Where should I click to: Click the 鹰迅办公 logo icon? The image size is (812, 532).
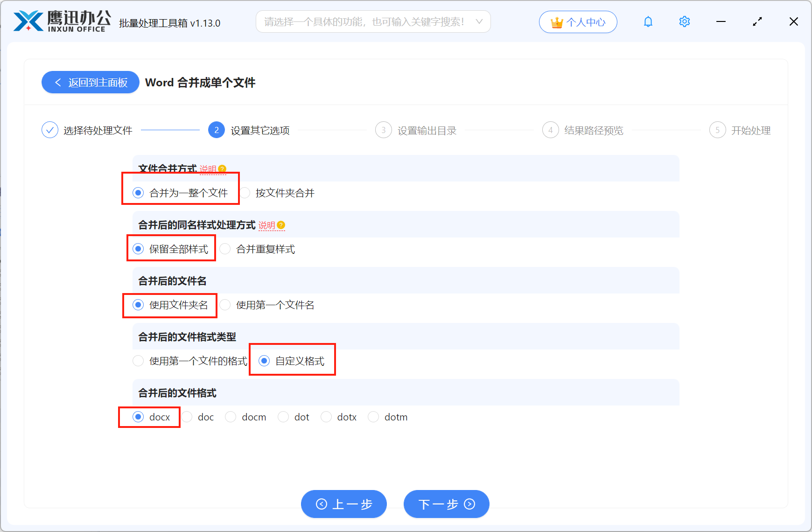click(x=27, y=21)
